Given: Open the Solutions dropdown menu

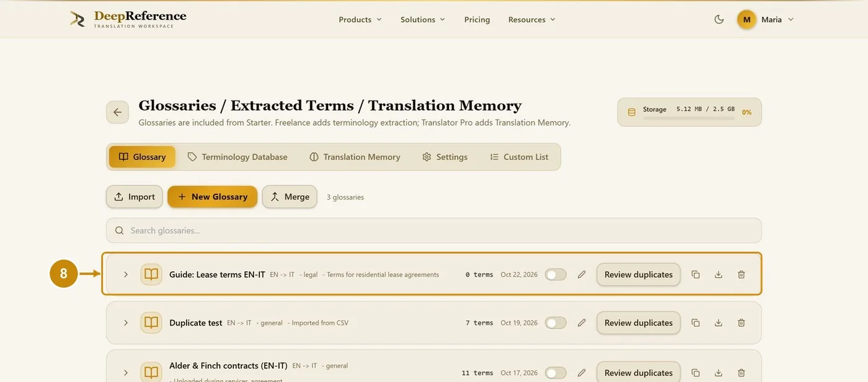Looking at the screenshot, I should pos(423,19).
